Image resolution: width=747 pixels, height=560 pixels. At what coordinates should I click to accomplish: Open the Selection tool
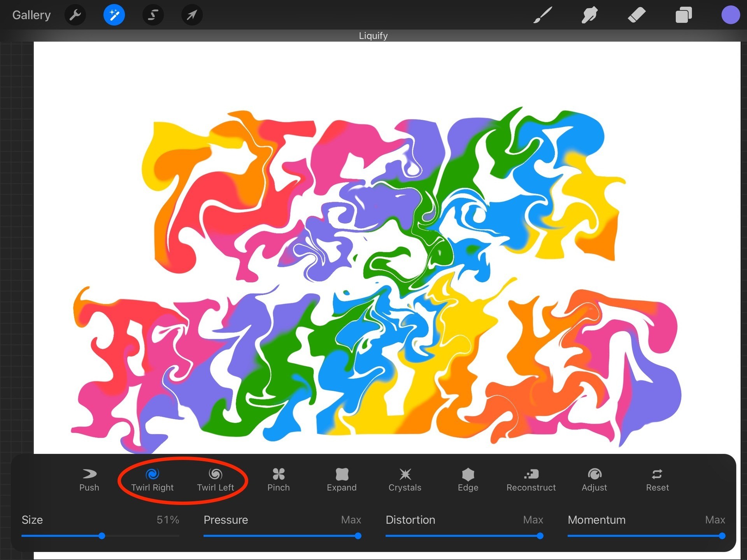(x=153, y=15)
